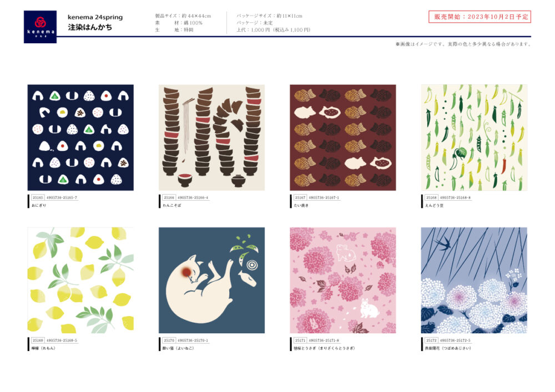Screen dimensions: 555x392
Task: Click product code 25166 label
Action: (169, 197)
